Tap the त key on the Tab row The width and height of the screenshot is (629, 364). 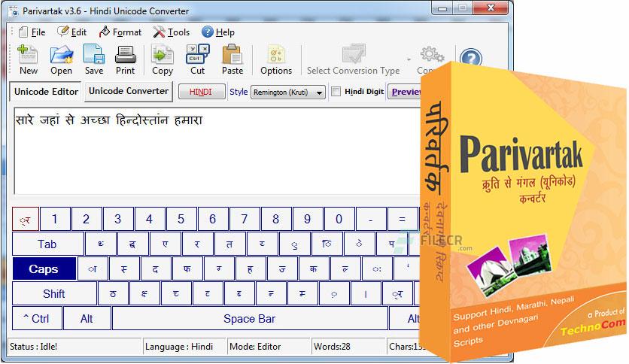click(229, 244)
